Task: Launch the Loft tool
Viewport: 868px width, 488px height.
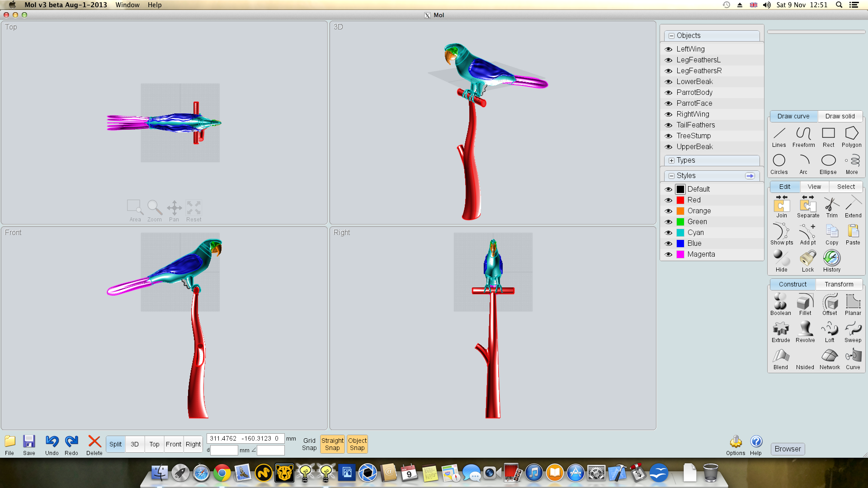Action: (830, 332)
